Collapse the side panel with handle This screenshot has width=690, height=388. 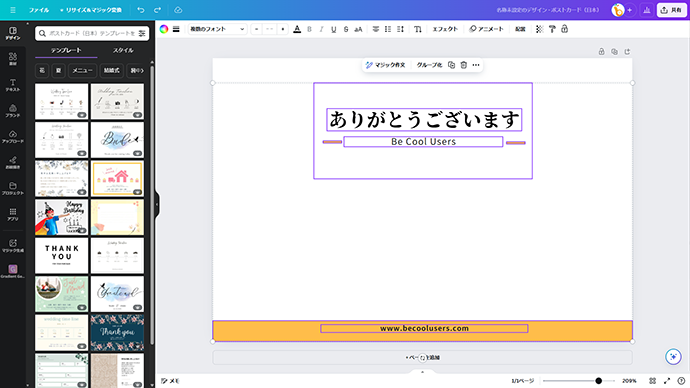(157, 204)
